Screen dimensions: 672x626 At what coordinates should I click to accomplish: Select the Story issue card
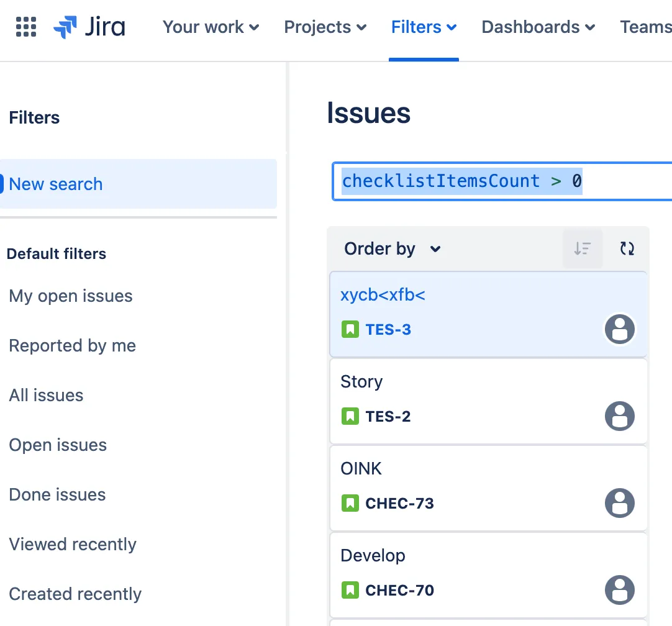tap(488, 401)
